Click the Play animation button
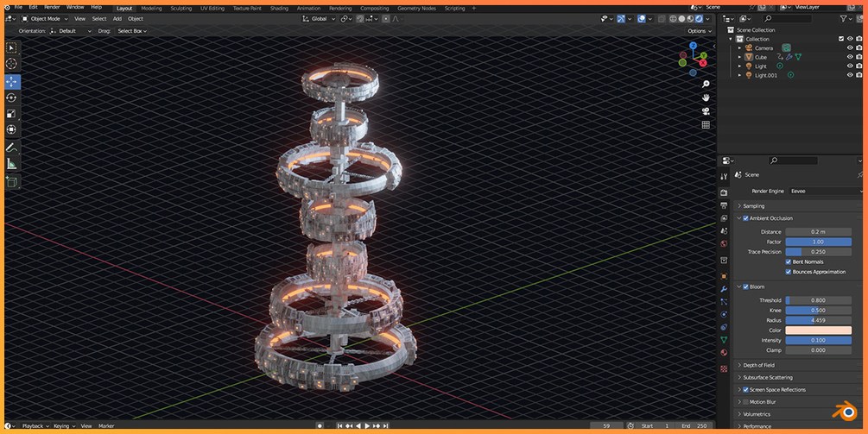 point(367,426)
